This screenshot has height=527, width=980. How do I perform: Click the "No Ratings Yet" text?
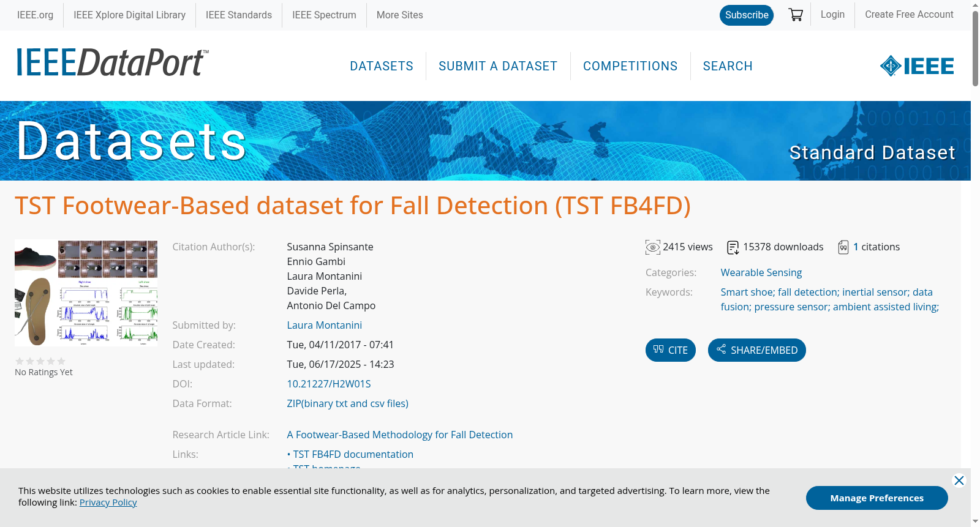43,372
